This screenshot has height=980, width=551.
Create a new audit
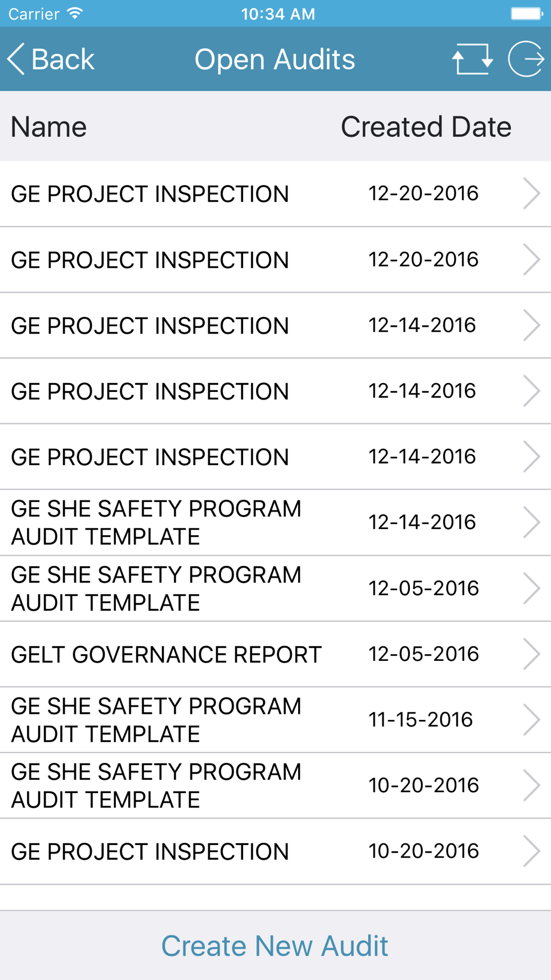coord(275,946)
